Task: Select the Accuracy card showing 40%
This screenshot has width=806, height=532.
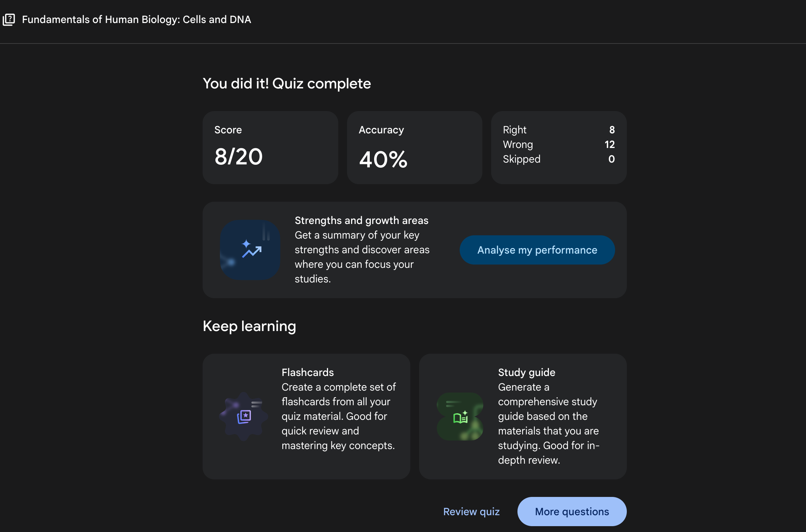Action: point(414,147)
